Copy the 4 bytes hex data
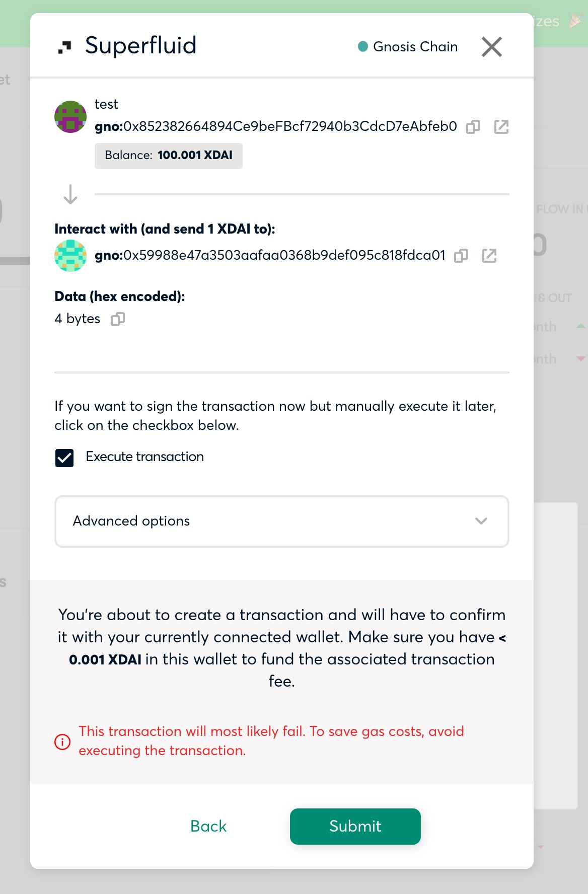588x894 pixels. pyautogui.click(x=117, y=319)
